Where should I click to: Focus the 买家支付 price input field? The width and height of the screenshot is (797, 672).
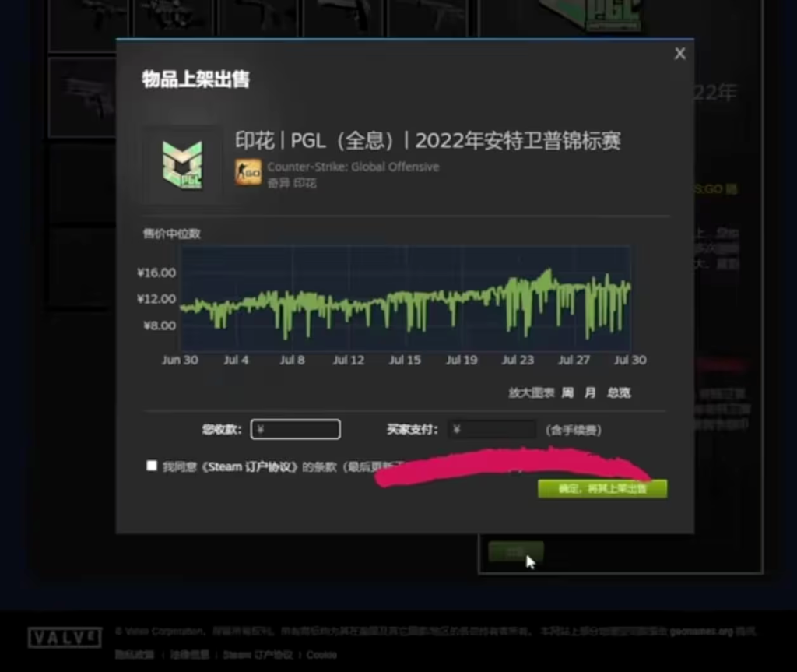tap(492, 429)
